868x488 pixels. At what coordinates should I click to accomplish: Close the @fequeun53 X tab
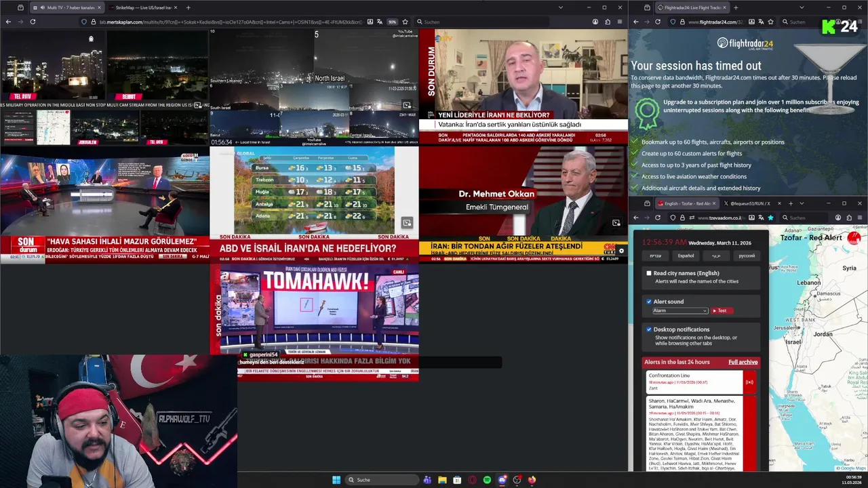(778, 203)
